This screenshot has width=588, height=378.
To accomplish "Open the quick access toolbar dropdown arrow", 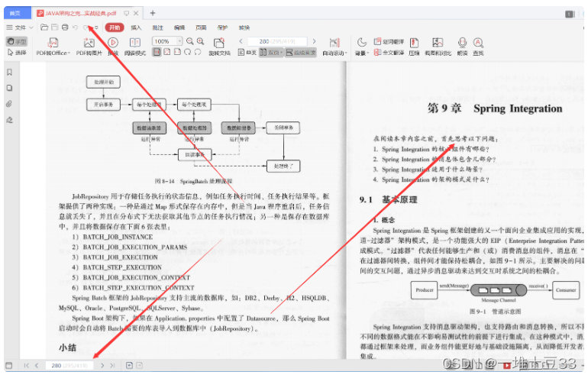I will pos(96,27).
